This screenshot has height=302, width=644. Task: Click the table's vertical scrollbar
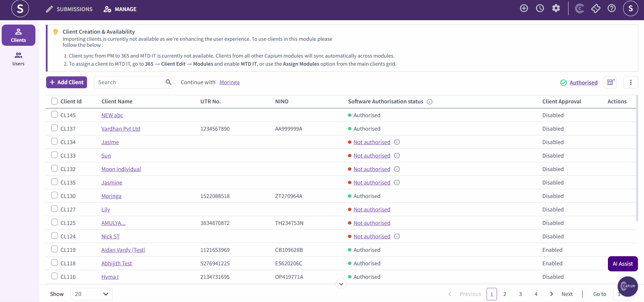637,158
